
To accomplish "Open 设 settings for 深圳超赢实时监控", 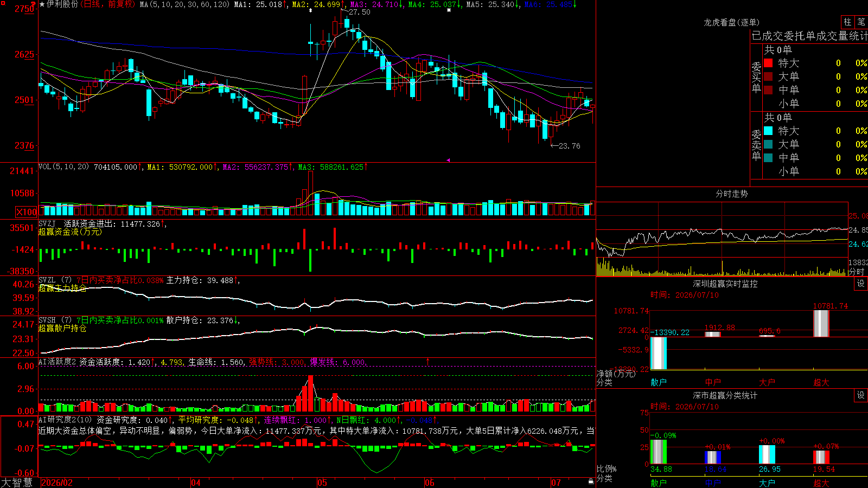I will 860,284.
